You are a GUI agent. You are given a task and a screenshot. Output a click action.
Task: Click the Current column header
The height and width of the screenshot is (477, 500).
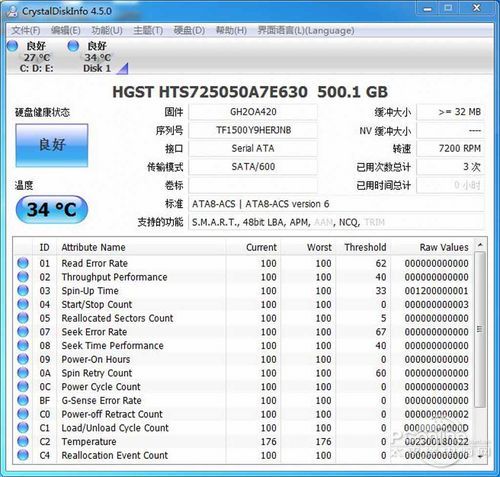pyautogui.click(x=253, y=247)
